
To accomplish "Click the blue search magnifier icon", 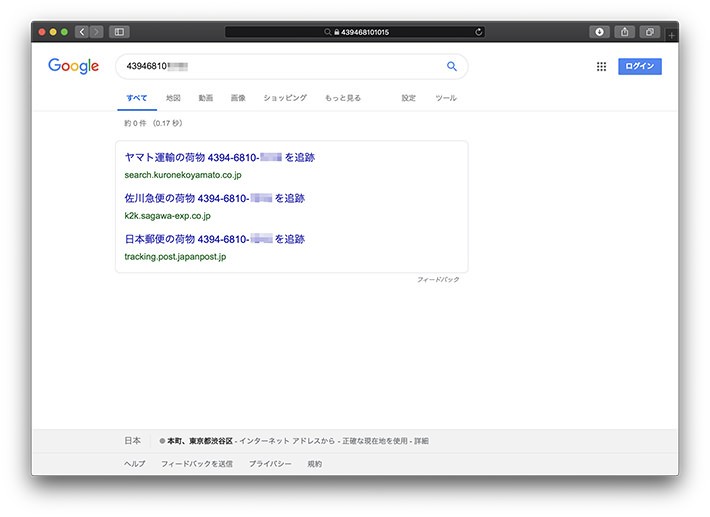I will coord(451,66).
